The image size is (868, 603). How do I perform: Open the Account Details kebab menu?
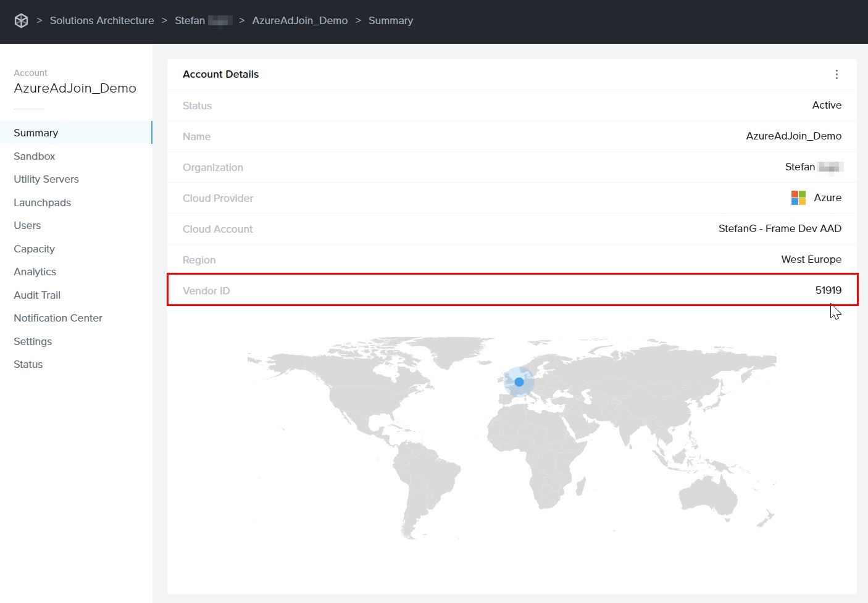837,75
